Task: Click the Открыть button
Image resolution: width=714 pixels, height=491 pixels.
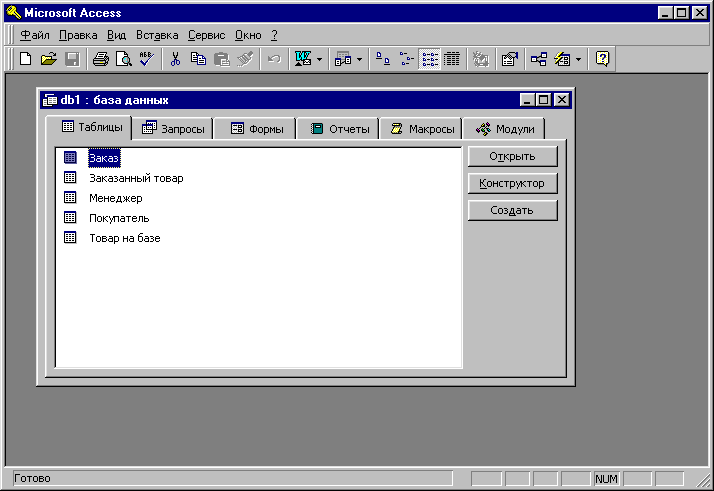Action: (512, 156)
